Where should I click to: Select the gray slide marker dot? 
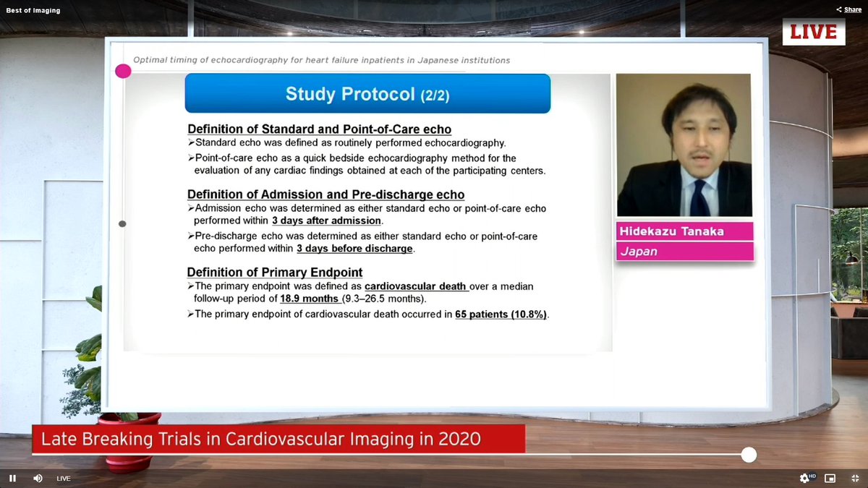122,223
